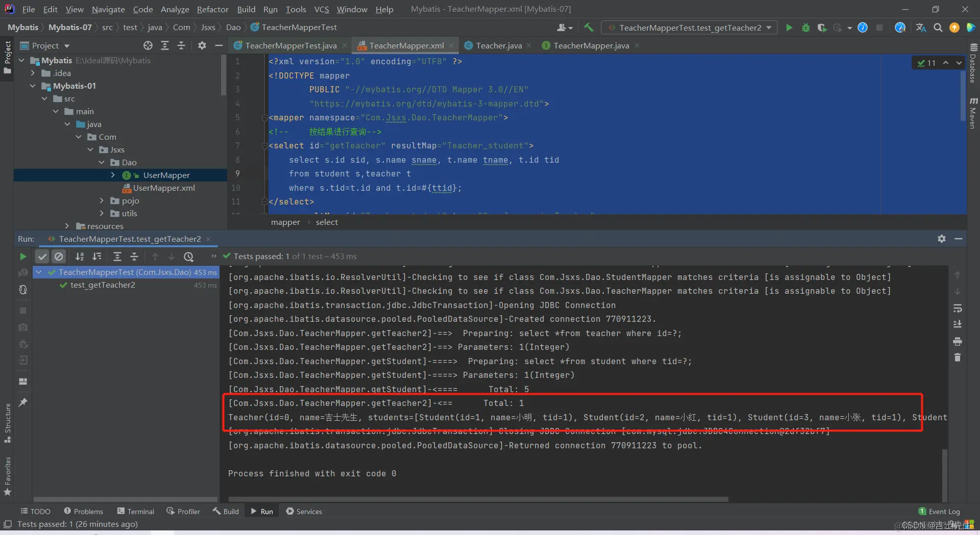Toggle show ignored tests filter
Image resolution: width=980 pixels, height=535 pixels.
click(x=59, y=257)
